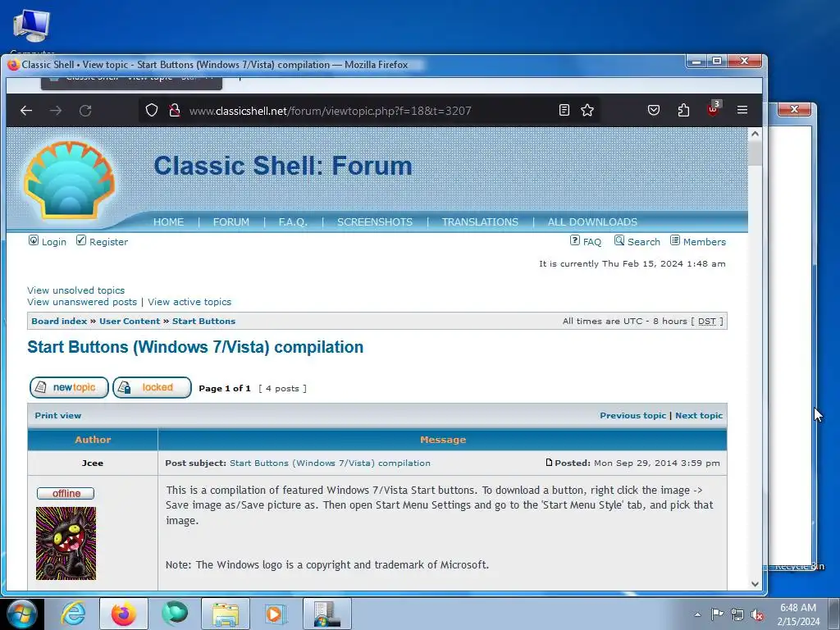Click the FAQ question mark icon
The width and height of the screenshot is (840, 630).
(575, 240)
